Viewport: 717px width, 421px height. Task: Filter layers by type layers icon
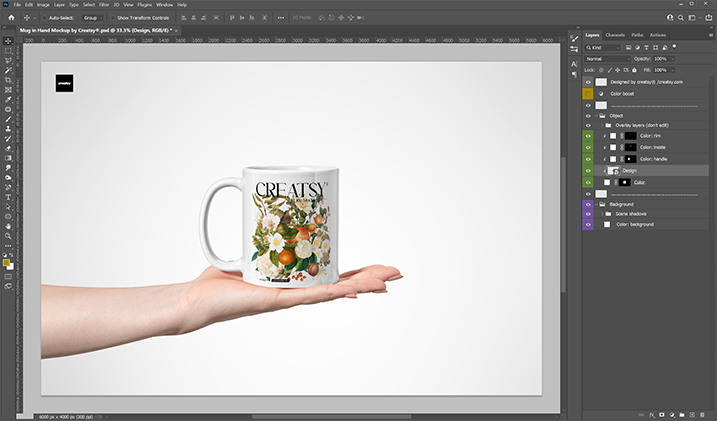click(646, 48)
